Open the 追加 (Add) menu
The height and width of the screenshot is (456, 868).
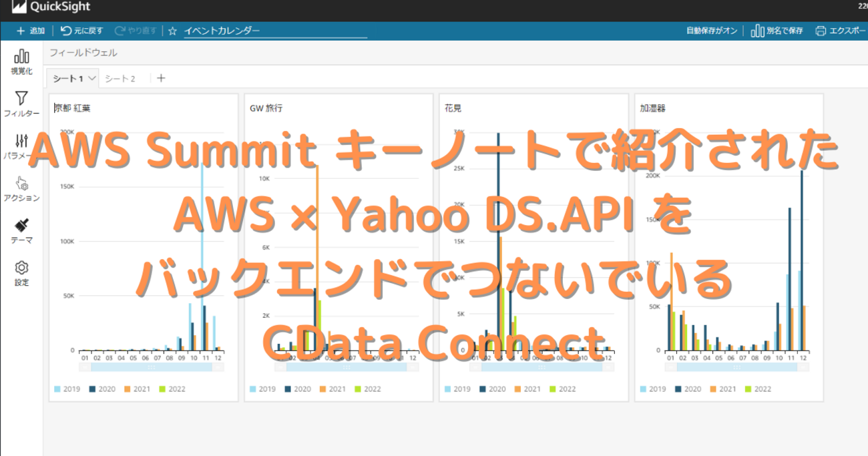click(x=31, y=31)
